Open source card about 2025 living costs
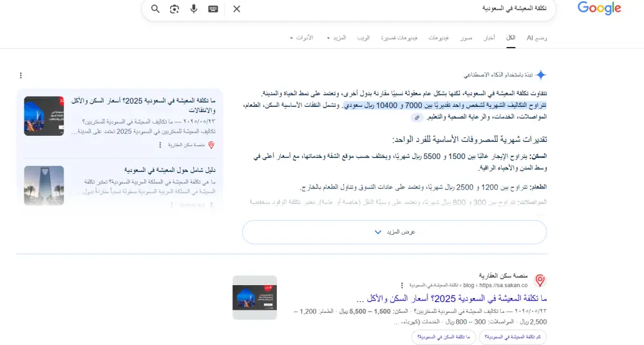 (x=144, y=105)
